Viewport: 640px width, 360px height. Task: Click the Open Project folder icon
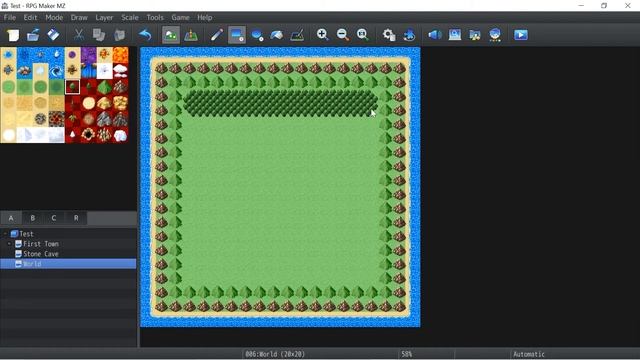[x=33, y=35]
